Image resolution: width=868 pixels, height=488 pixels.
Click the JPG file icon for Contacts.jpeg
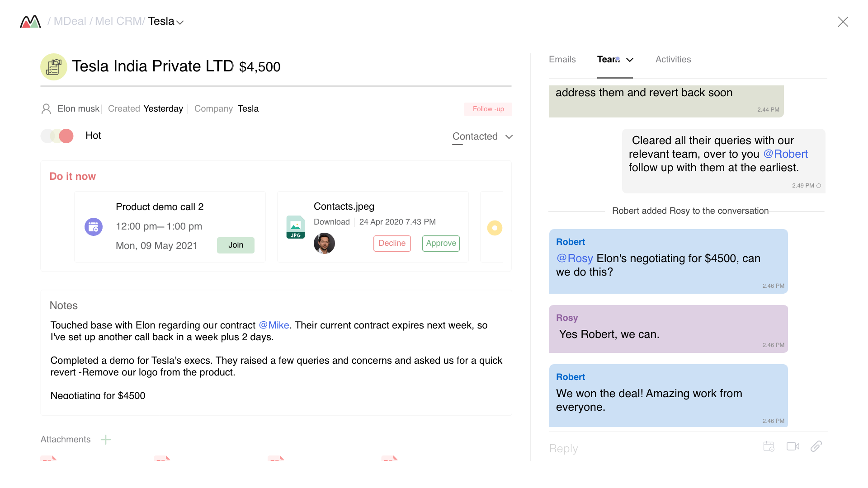(296, 227)
